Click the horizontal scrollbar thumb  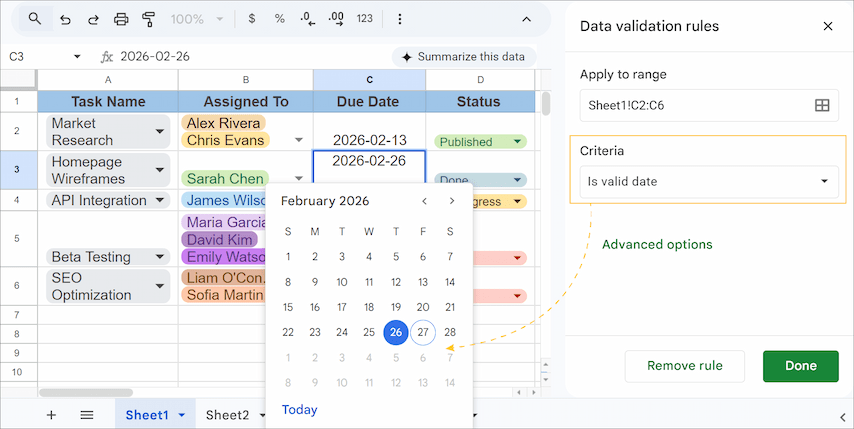coord(86,393)
